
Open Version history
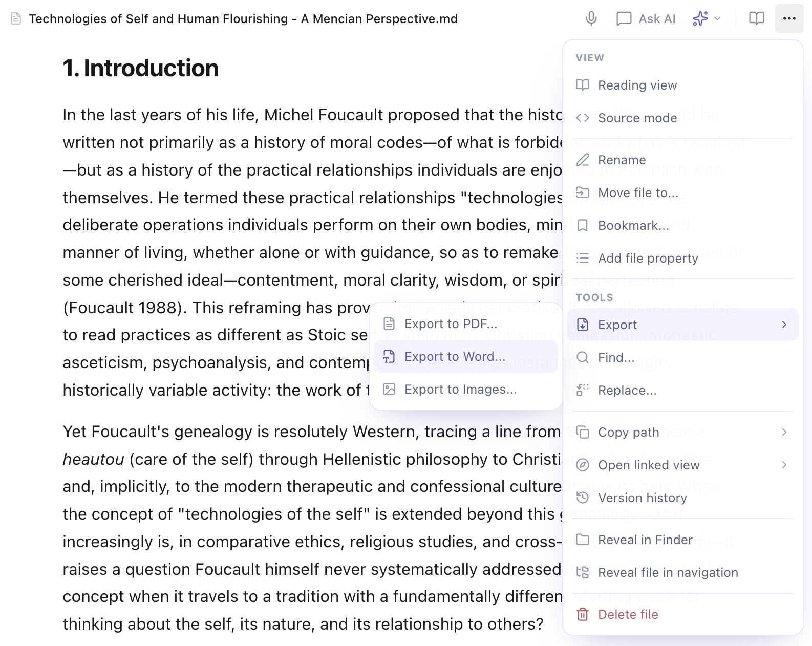[x=683, y=498]
